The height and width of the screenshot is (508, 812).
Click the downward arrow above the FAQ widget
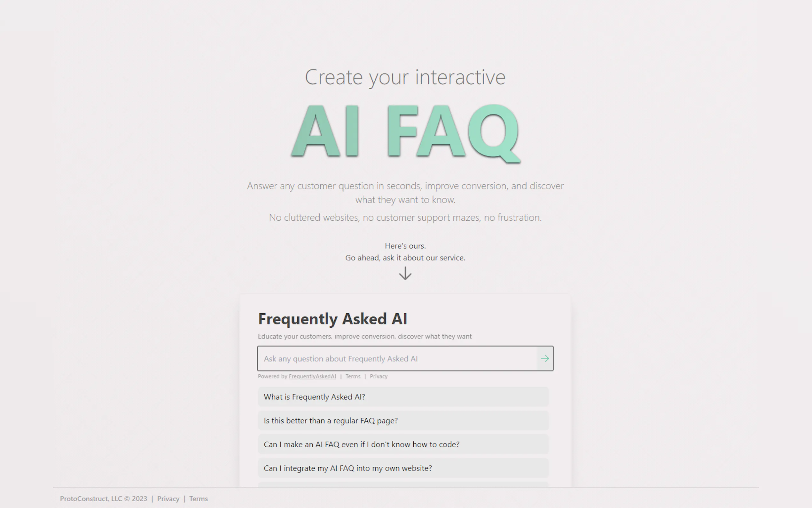(x=405, y=274)
